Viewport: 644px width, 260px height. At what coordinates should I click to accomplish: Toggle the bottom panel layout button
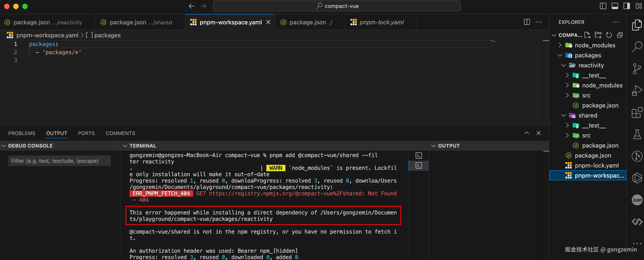[x=615, y=6]
